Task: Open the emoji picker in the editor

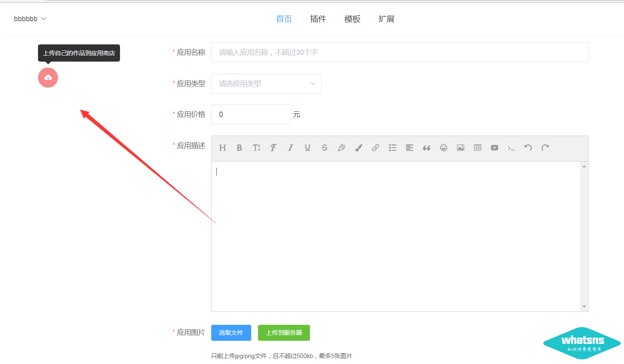Action: coord(443,148)
